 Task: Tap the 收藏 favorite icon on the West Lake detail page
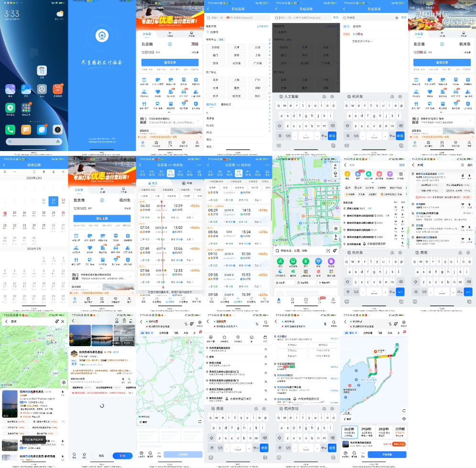pyautogui.click(x=85, y=455)
